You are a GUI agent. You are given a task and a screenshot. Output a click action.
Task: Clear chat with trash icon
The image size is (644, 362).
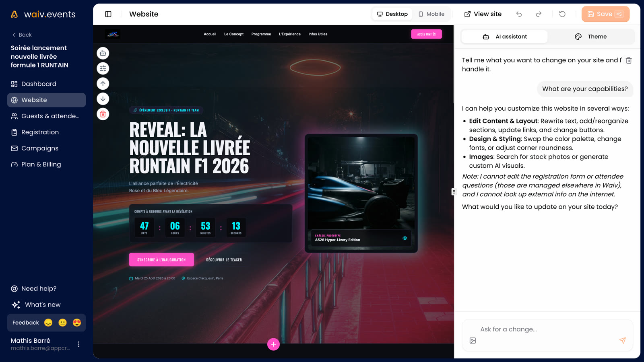click(629, 60)
